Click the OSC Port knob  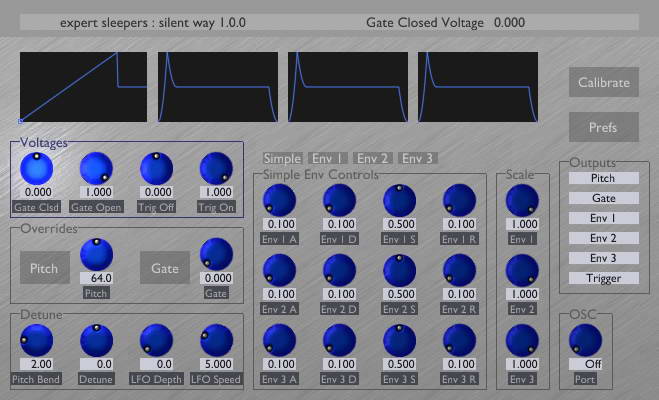click(585, 340)
